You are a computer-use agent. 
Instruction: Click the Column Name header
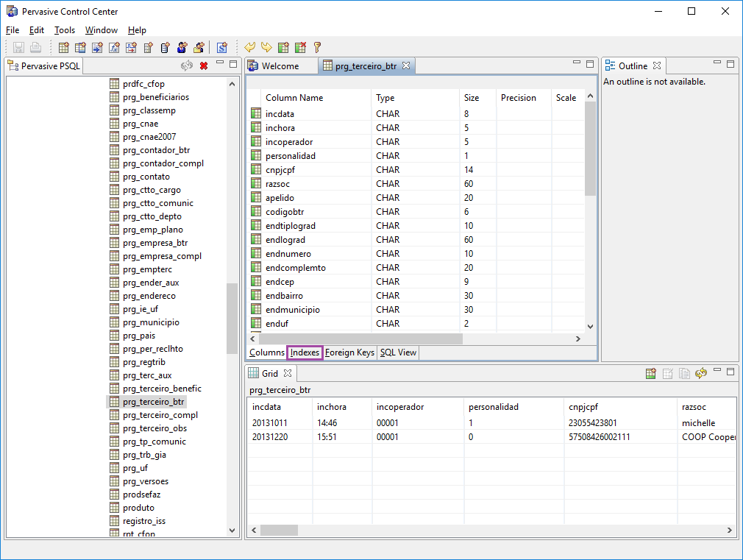(294, 98)
